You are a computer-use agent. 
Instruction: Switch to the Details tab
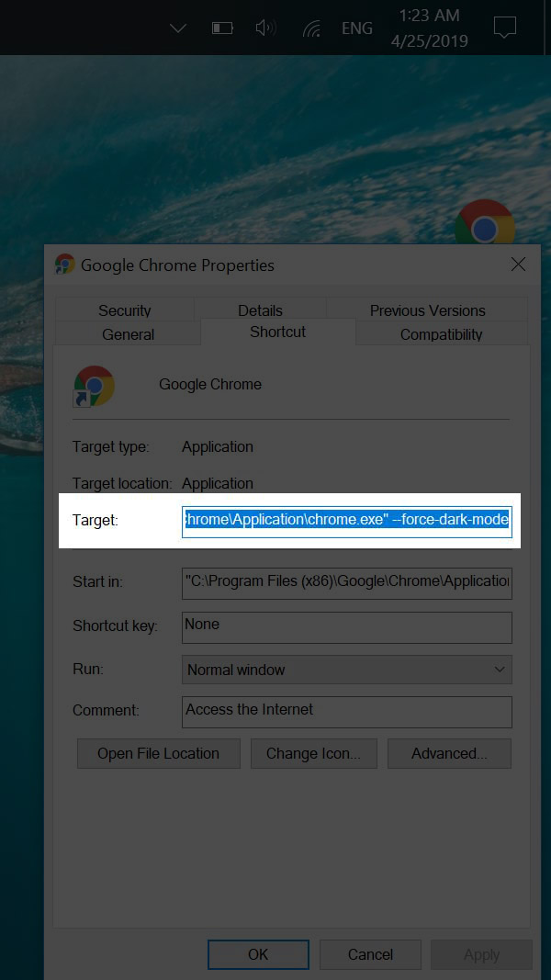260,310
